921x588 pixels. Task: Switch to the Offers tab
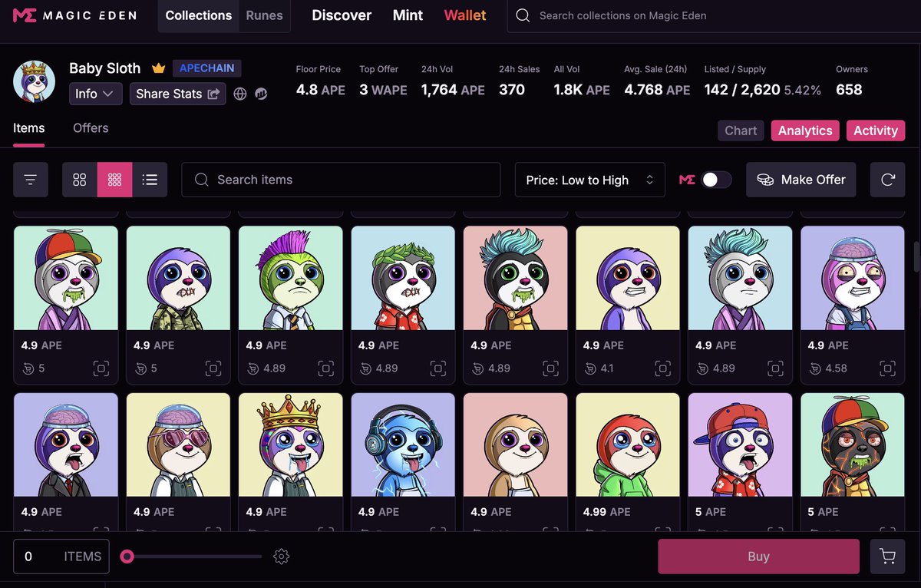(x=91, y=128)
